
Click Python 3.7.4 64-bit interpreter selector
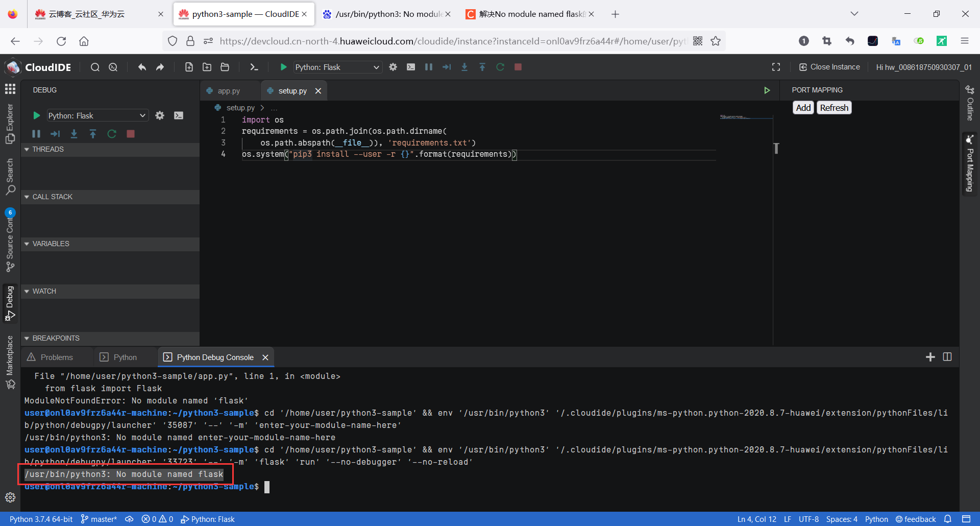pos(41,519)
